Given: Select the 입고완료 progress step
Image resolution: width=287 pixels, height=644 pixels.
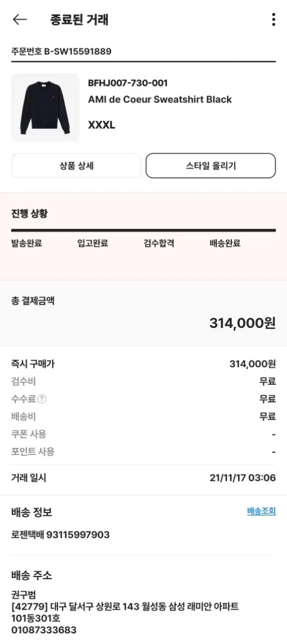Looking at the screenshot, I should pos(93,243).
